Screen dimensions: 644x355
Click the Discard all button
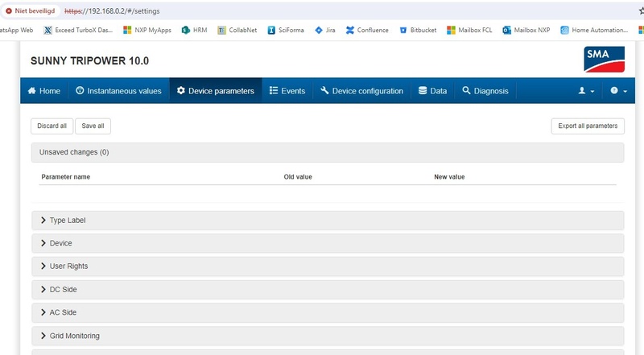click(52, 126)
